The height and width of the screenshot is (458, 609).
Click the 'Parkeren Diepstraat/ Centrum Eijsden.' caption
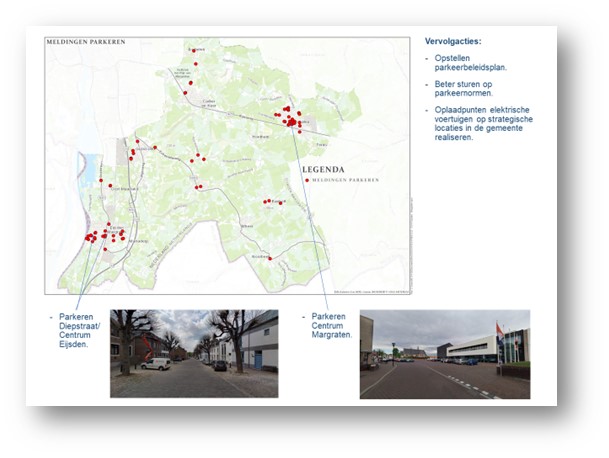pos(79,330)
